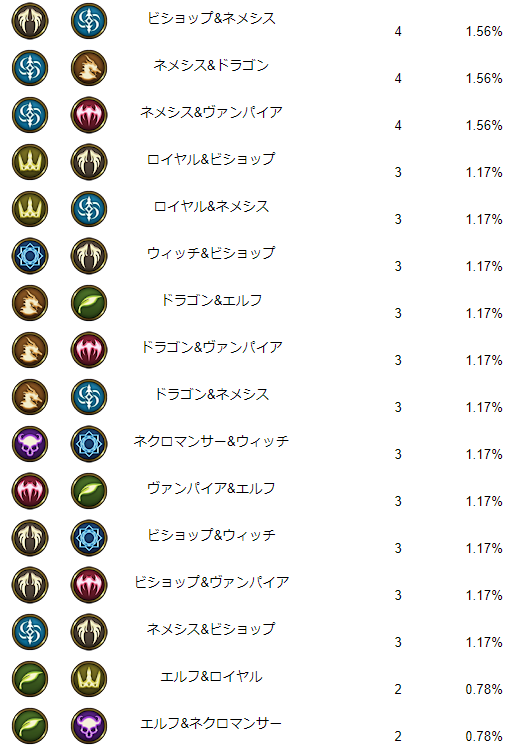Click Nemesis icon in ロイヤル&ネメシス row
This screenshot has width=519, height=751.
(x=89, y=209)
